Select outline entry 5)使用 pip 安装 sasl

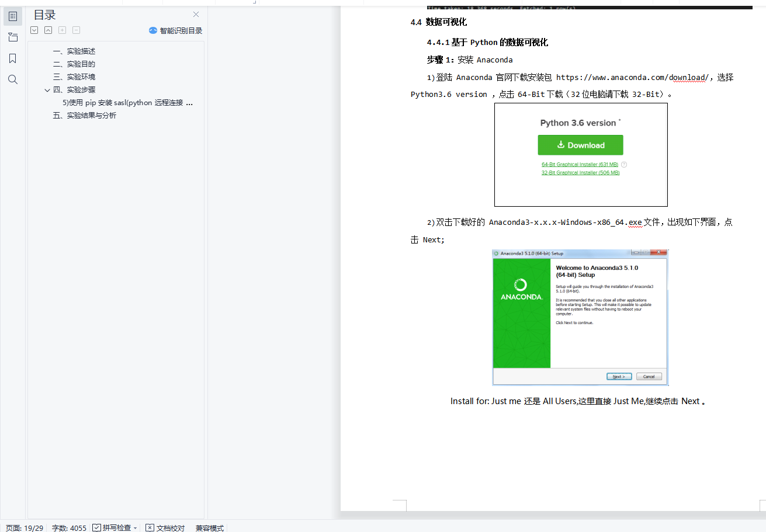(128, 103)
